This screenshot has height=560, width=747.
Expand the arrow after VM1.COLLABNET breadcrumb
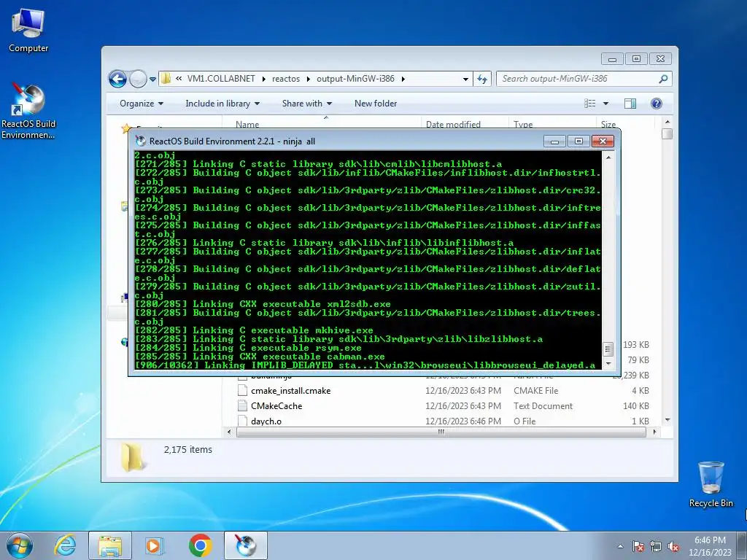click(x=263, y=79)
